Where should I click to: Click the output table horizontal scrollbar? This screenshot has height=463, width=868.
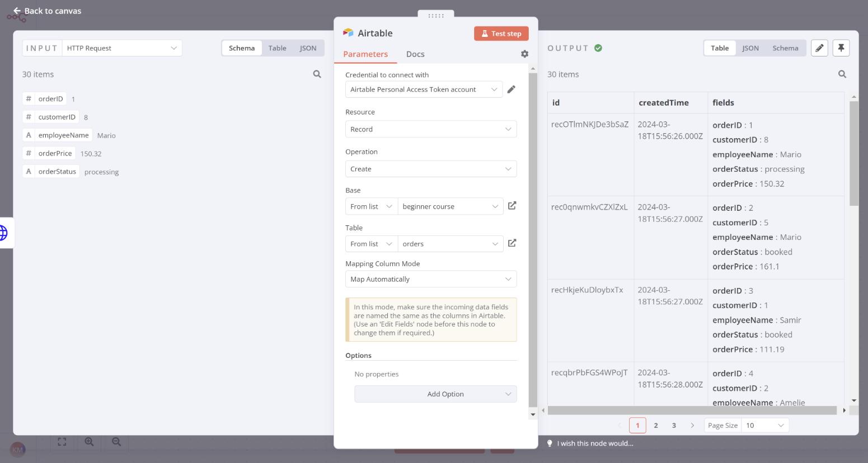692,410
